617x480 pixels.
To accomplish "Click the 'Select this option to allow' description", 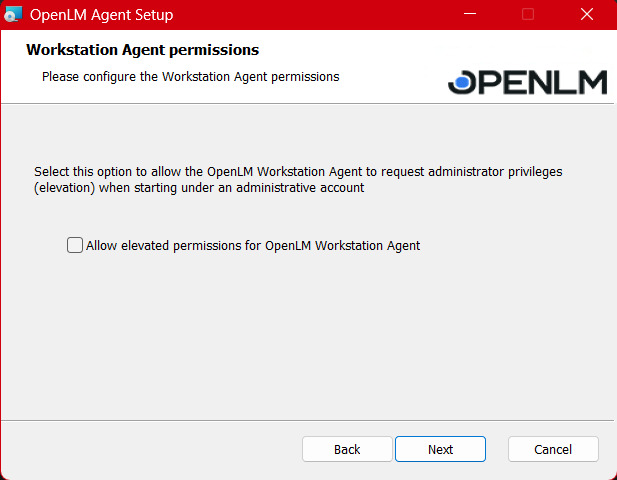I will 298,172.
